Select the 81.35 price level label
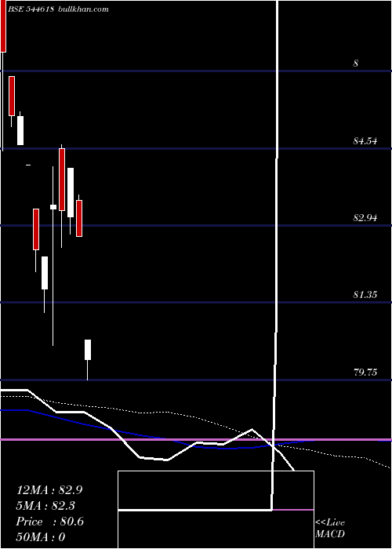The image size is (392, 549). pyautogui.click(x=365, y=295)
